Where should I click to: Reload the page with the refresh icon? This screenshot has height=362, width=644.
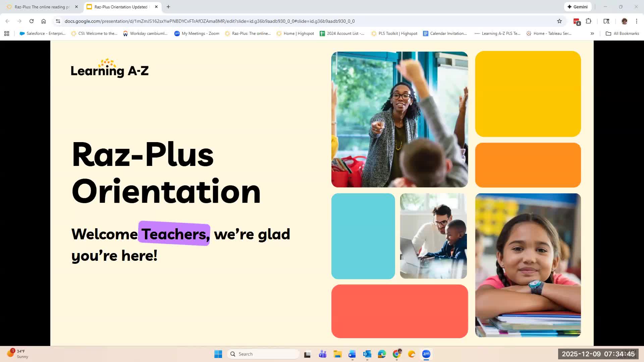tap(32, 21)
